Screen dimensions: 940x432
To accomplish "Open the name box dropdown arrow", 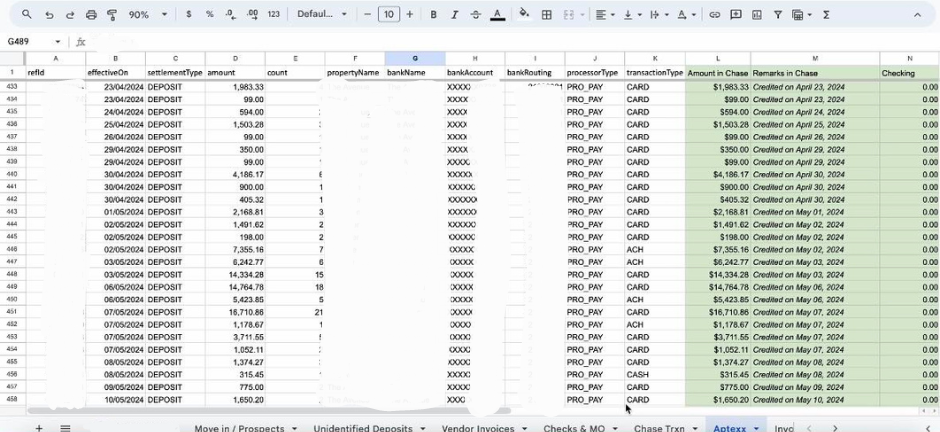I will tap(58, 41).
